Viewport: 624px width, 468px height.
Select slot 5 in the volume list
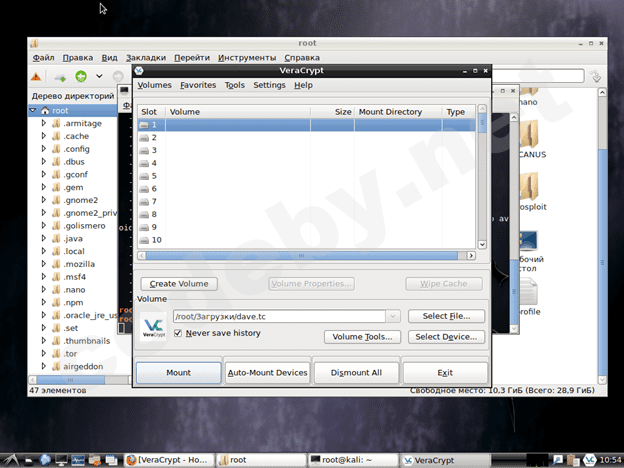point(306,176)
